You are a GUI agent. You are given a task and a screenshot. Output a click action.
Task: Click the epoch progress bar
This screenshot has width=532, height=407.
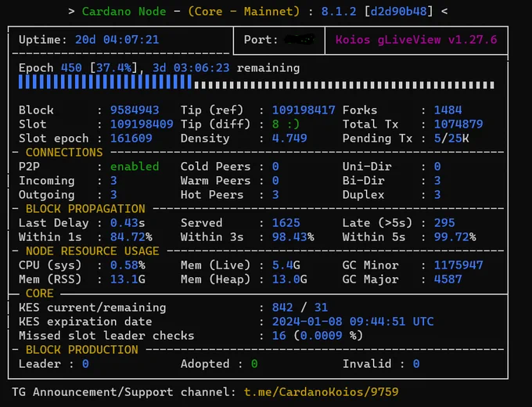click(x=257, y=82)
